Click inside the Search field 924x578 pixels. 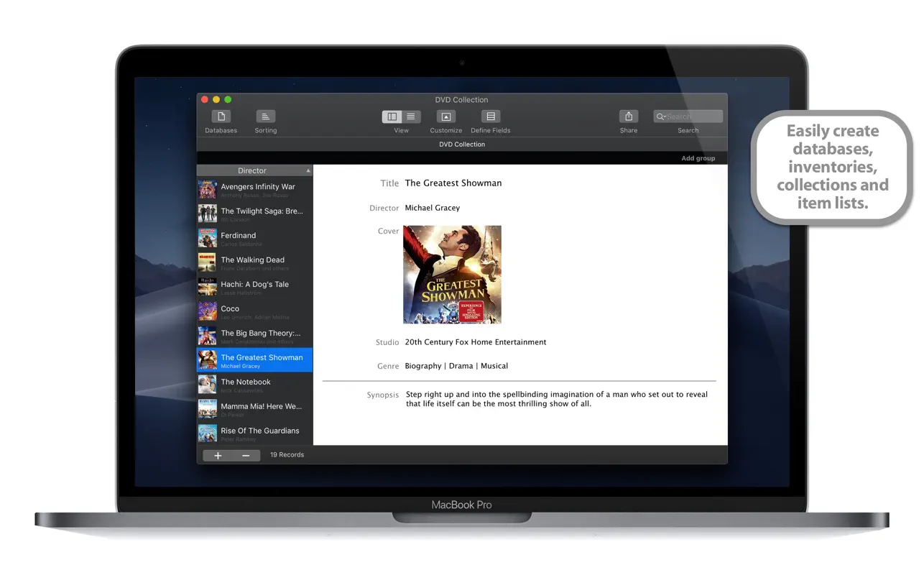point(693,116)
